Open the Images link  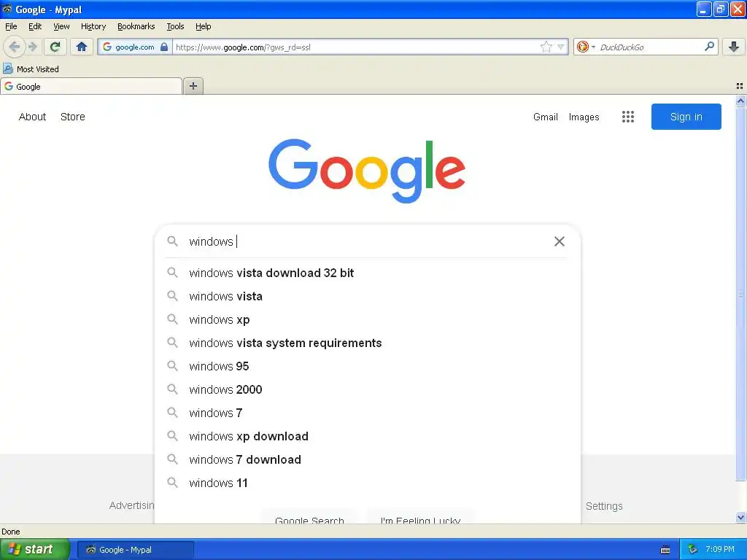[x=584, y=117]
